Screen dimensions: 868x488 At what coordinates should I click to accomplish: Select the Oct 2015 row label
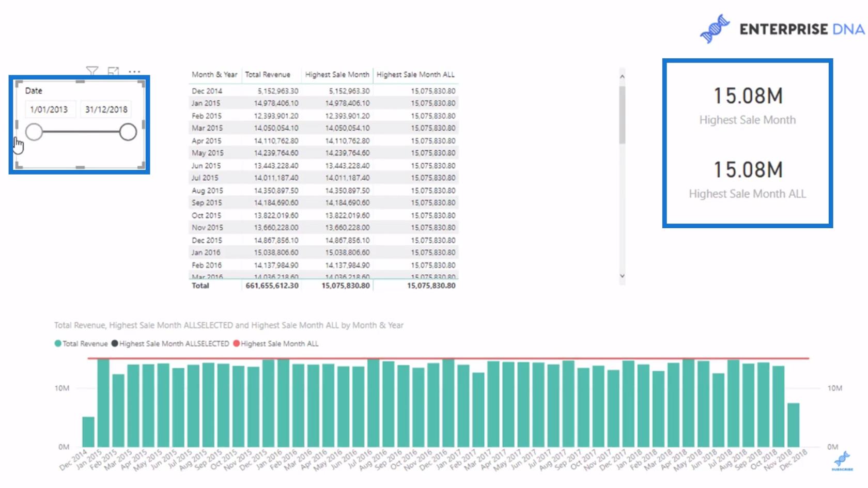pos(206,215)
